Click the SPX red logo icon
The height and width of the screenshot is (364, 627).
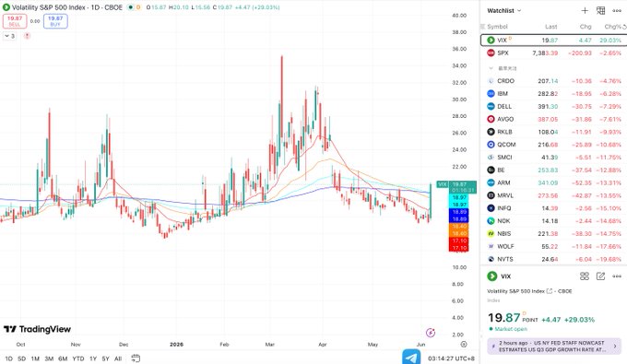(491, 53)
